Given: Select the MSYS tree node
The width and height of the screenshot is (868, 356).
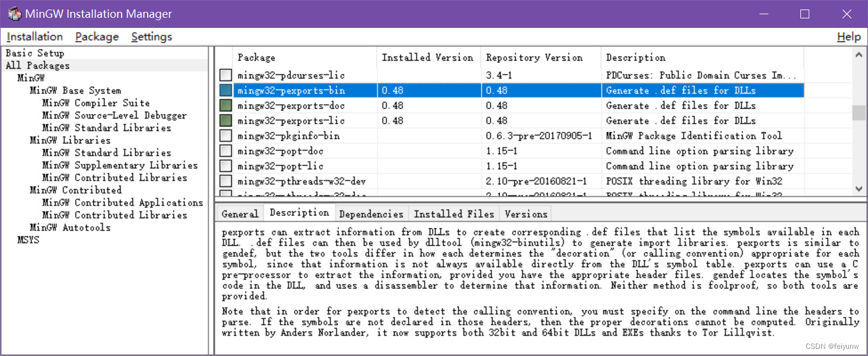Looking at the screenshot, I should tap(28, 240).
